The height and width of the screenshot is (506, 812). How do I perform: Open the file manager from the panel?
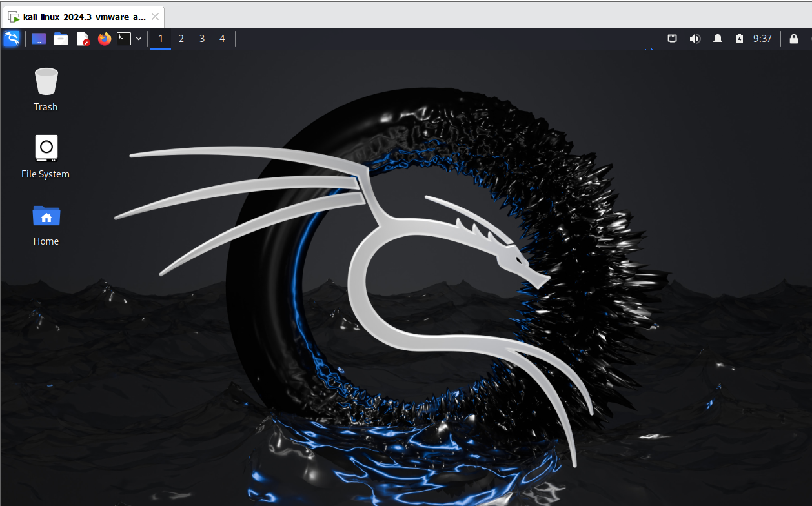tap(61, 39)
